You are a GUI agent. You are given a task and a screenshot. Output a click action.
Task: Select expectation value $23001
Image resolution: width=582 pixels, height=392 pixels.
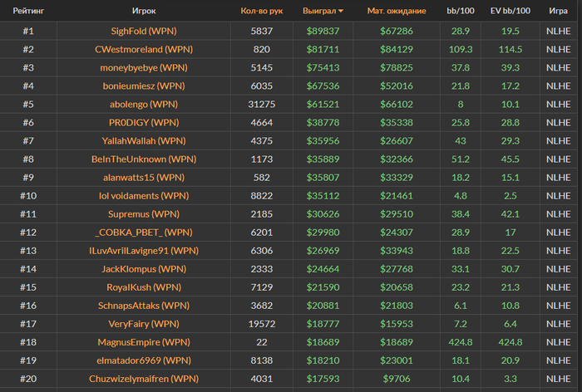click(397, 360)
